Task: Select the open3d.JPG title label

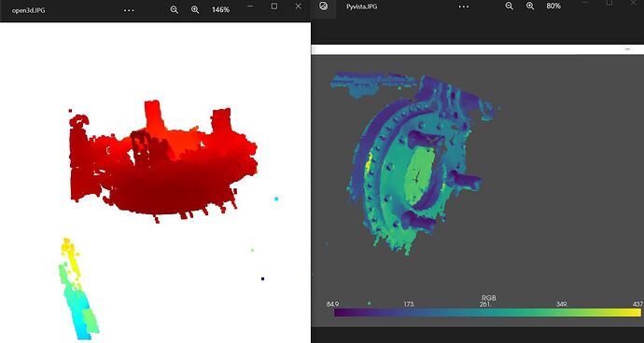Action: point(28,10)
